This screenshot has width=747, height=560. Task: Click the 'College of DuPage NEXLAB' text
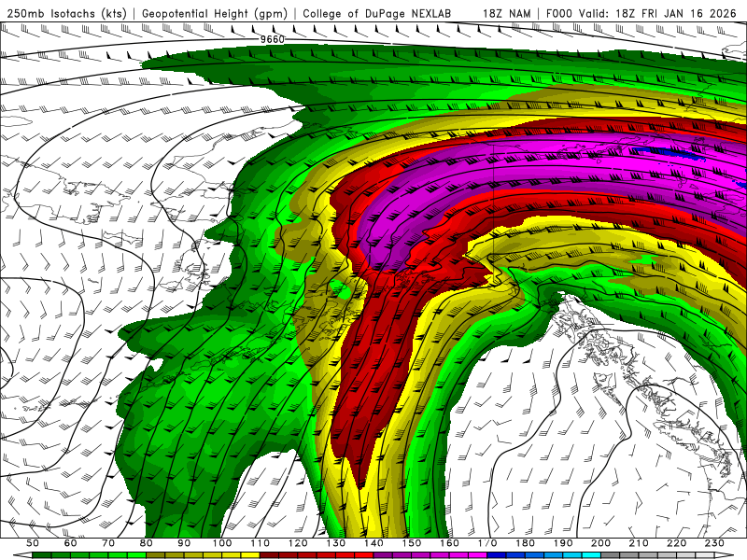coord(377,13)
